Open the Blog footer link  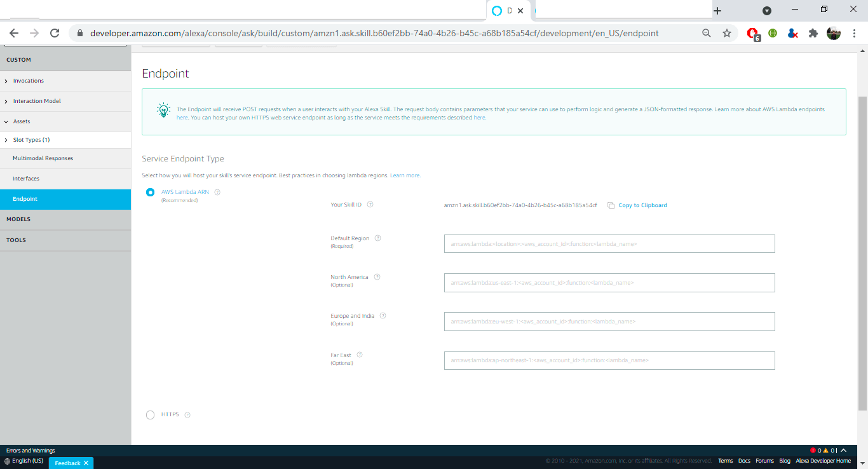[785, 461]
